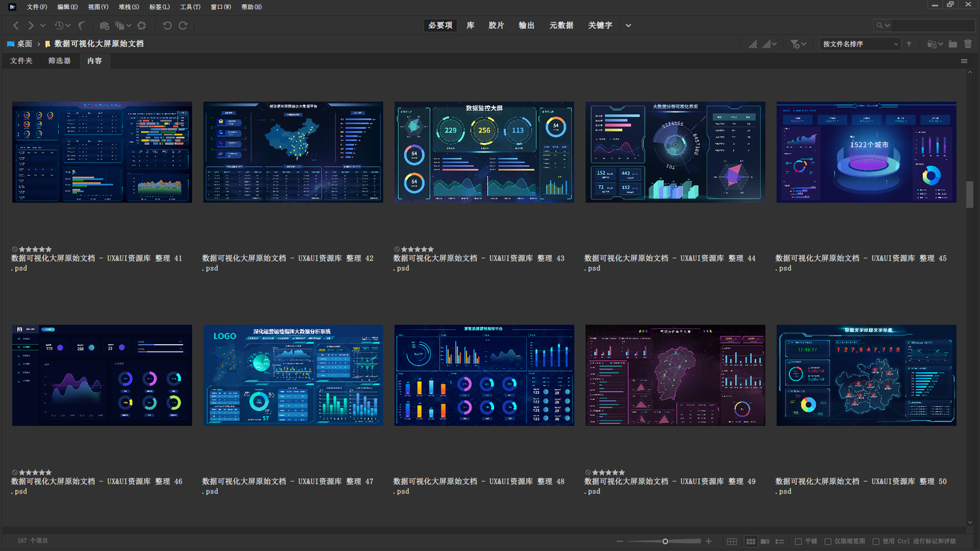Screen dimensions: 980x551
Task: Click the thumbnail quality icon
Action: point(753,44)
